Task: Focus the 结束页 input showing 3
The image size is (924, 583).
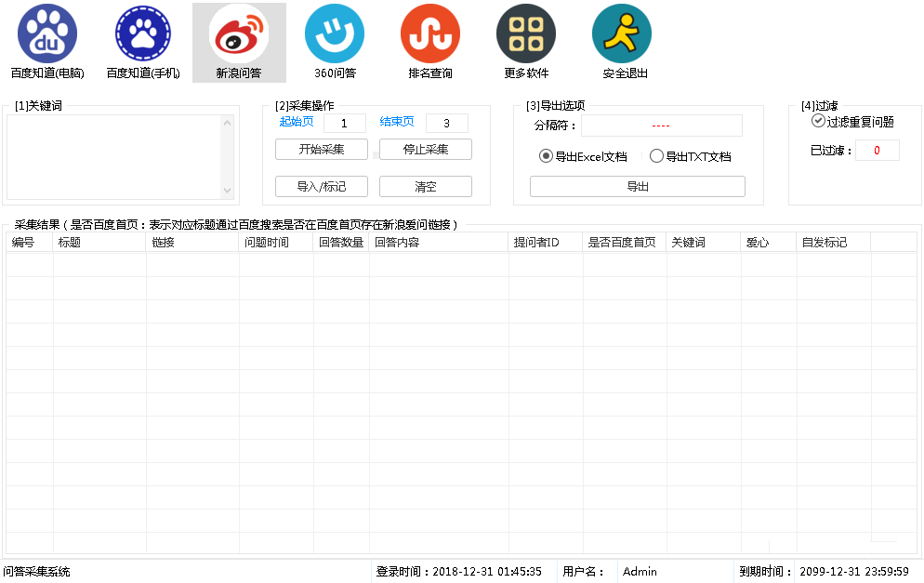Action: coord(447,124)
